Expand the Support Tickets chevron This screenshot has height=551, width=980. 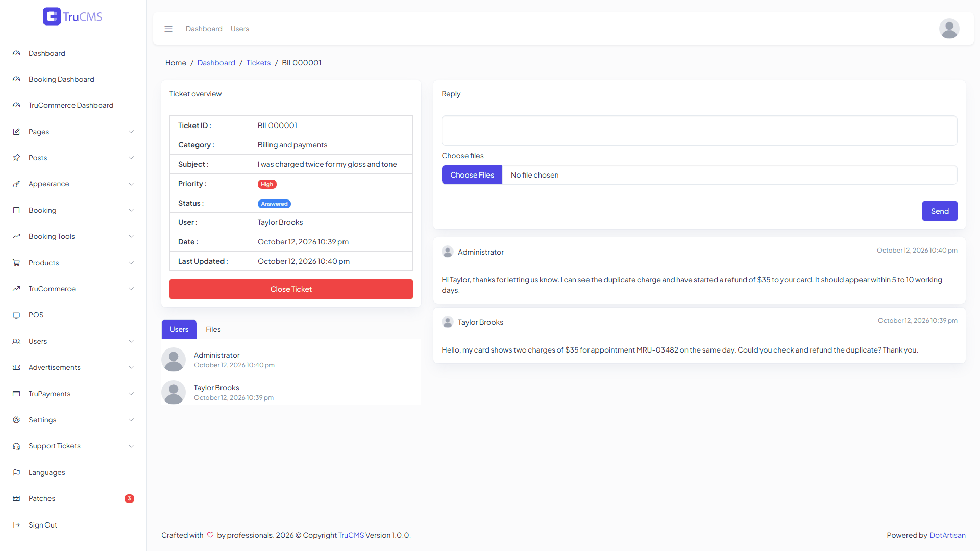click(x=131, y=446)
